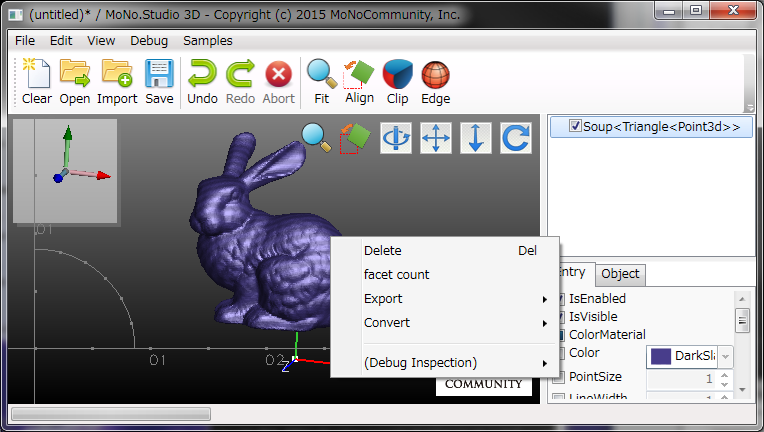Click the viewport circular spin button
Viewport: 764px width, 432px height.
[x=516, y=138]
